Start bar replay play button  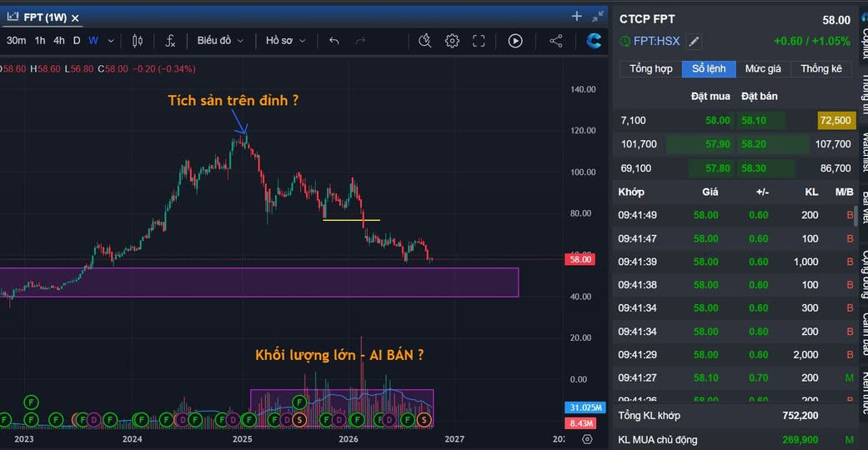pyautogui.click(x=515, y=41)
